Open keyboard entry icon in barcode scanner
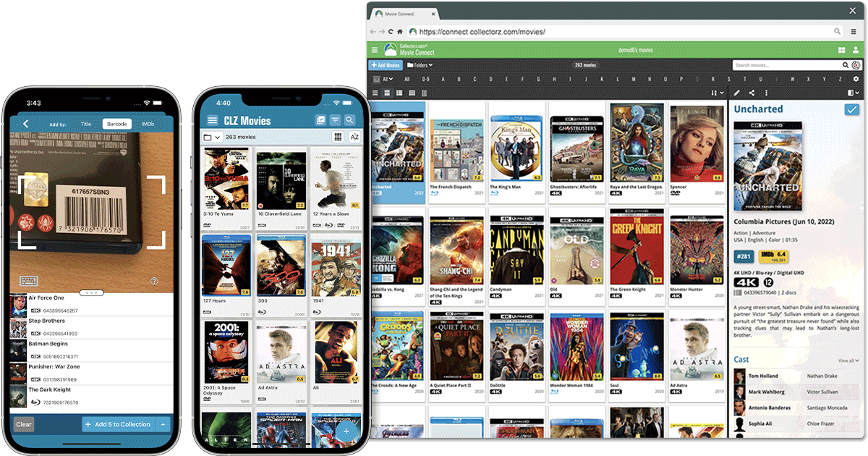The image size is (868, 456). pyautogui.click(x=29, y=281)
